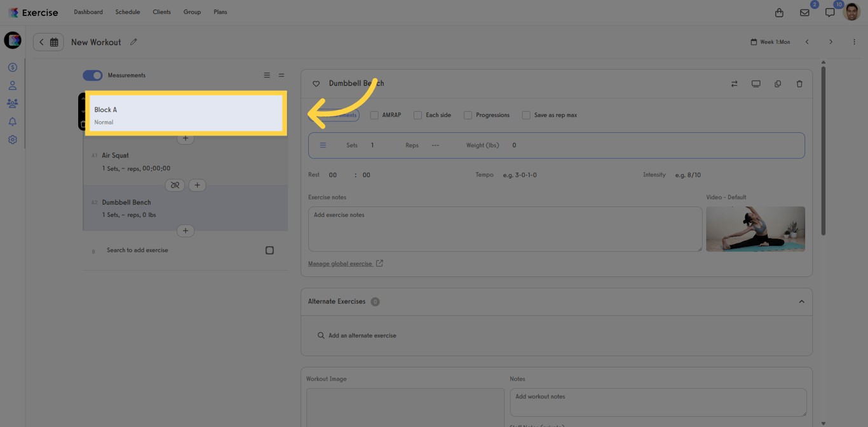Open the dollar payments sidebar icon
This screenshot has width=868, height=427.
point(12,67)
